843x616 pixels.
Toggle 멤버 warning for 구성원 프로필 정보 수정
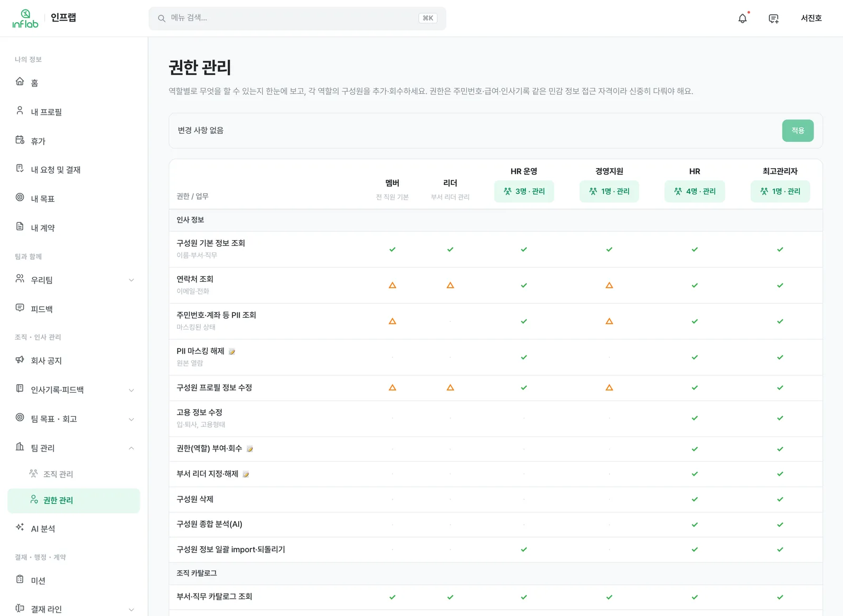point(393,388)
